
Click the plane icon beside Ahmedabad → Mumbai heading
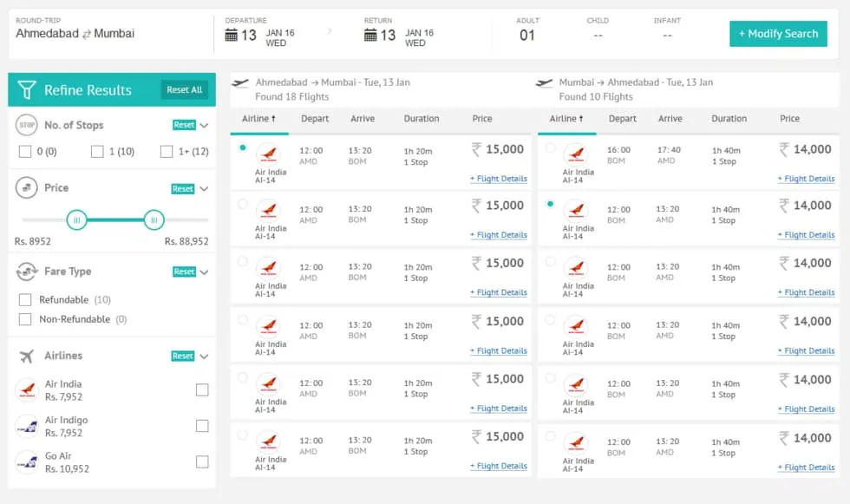click(x=240, y=83)
